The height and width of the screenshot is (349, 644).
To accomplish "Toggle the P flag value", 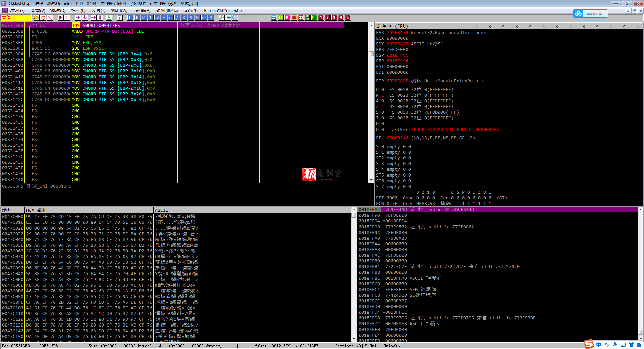I will [383, 95].
